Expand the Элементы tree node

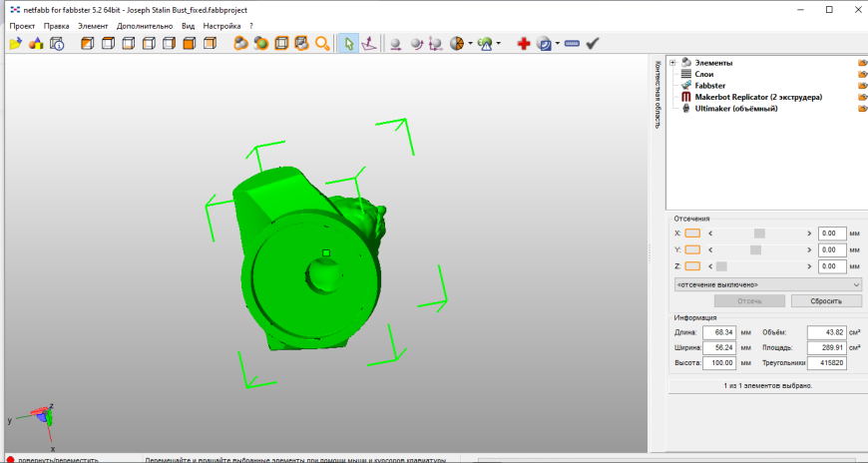point(672,64)
